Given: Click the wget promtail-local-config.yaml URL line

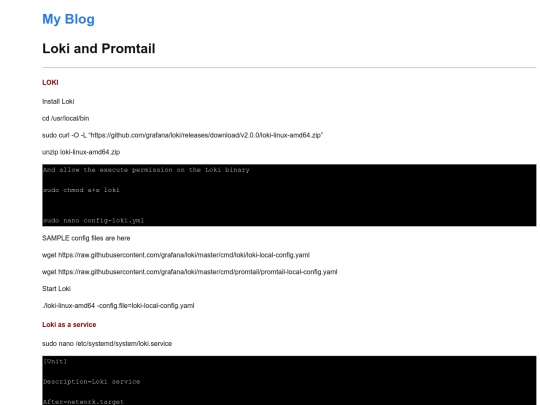Looking at the screenshot, I should pos(189,272).
